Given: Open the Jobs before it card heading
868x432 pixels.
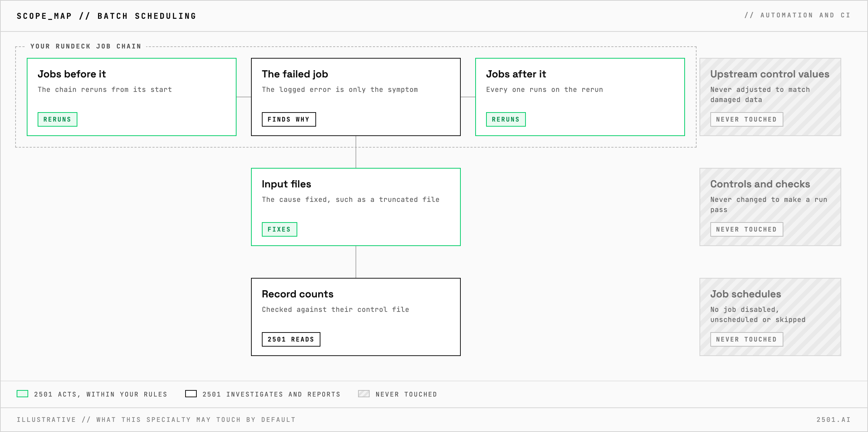Looking at the screenshot, I should tap(72, 74).
